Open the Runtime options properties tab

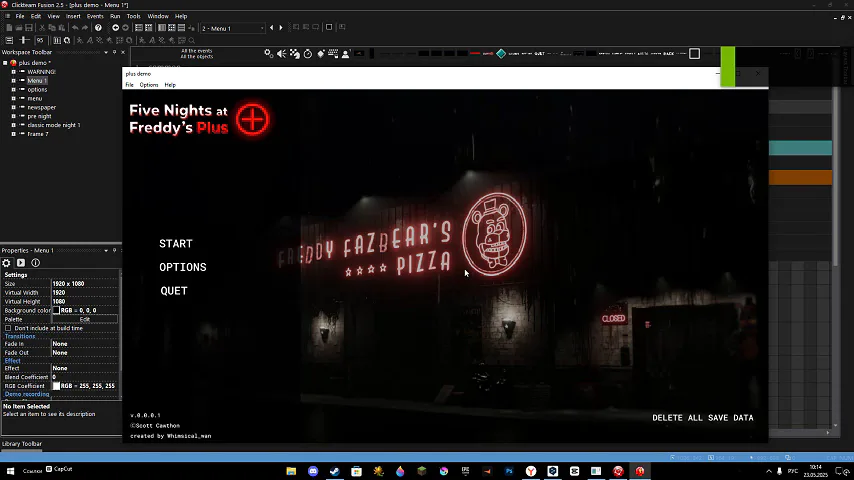click(x=21, y=263)
